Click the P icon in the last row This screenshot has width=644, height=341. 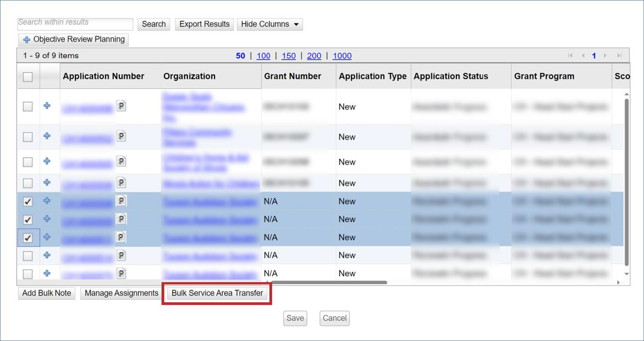[121, 273]
